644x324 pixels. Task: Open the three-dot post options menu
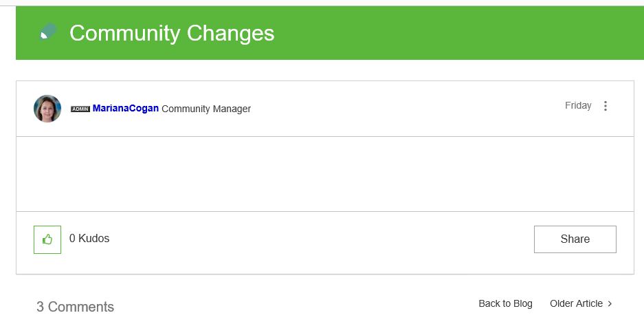[606, 106]
